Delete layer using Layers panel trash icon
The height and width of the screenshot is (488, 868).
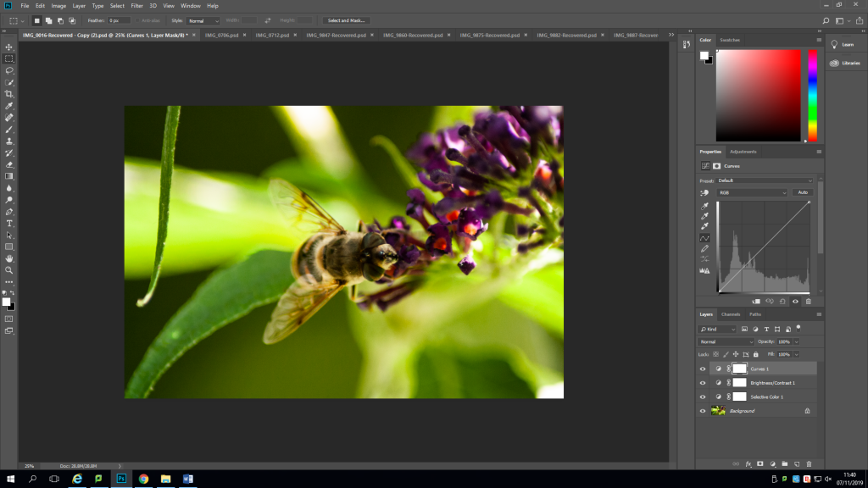(809, 463)
